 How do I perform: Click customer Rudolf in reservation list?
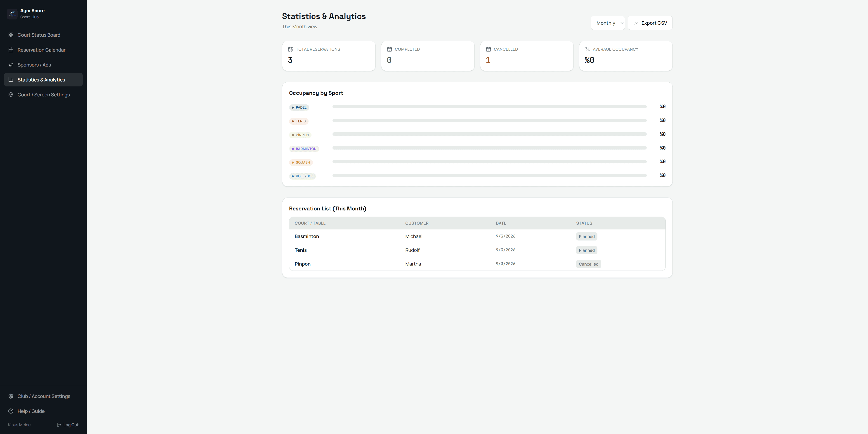tap(412, 250)
